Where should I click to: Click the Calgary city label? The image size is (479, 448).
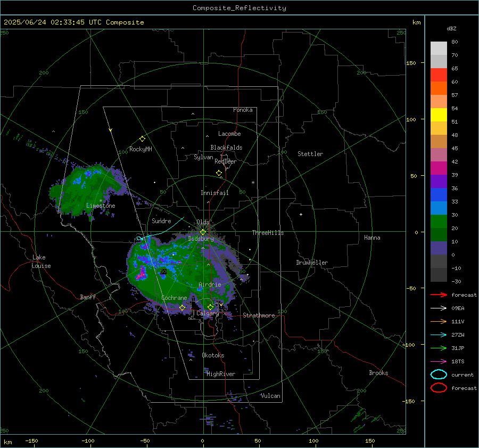point(208,313)
